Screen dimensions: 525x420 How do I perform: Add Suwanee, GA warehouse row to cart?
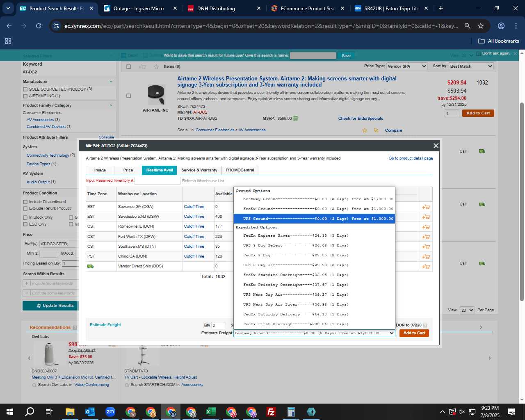coord(426,207)
